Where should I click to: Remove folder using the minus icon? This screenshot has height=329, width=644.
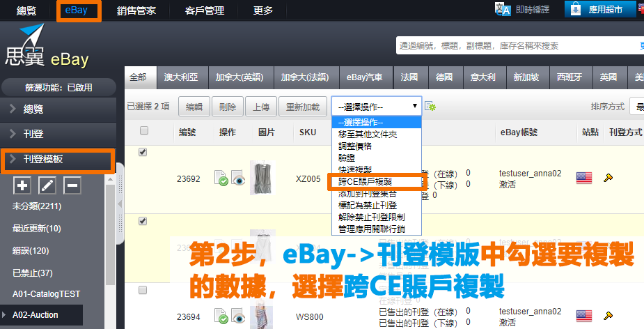tap(72, 185)
